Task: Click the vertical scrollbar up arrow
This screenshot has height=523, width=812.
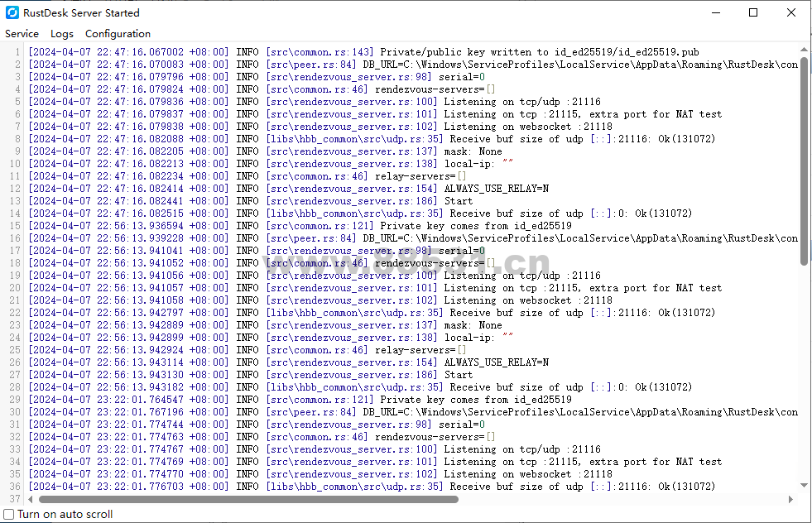Action: pos(804,50)
